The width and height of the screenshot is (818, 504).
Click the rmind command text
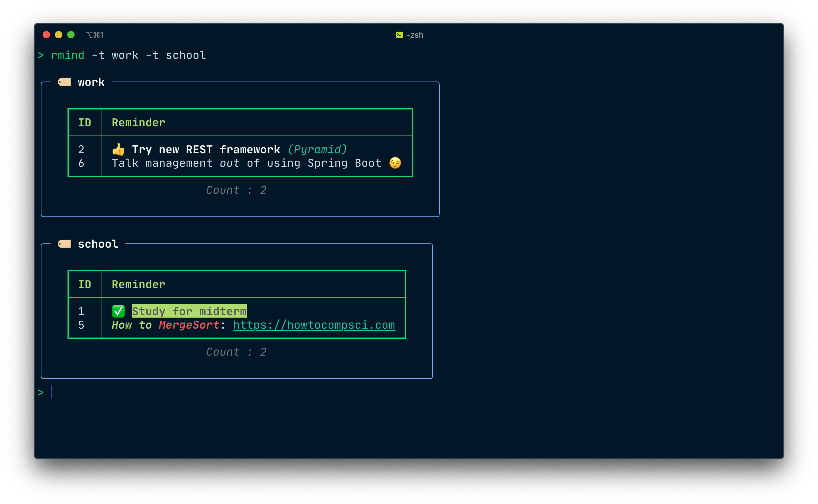pyautogui.click(x=68, y=55)
